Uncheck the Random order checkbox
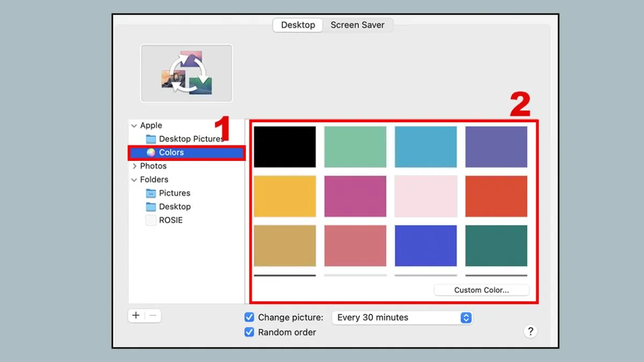Viewport: 644px width, 362px height. click(249, 333)
